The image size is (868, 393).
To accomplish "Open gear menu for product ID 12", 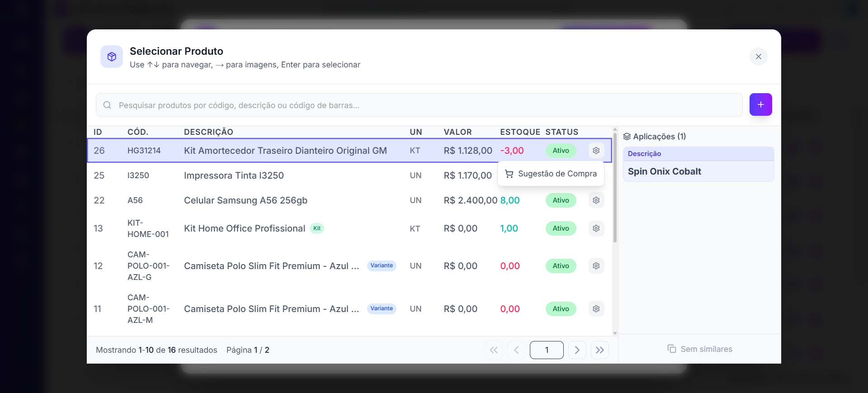I will click(x=596, y=266).
